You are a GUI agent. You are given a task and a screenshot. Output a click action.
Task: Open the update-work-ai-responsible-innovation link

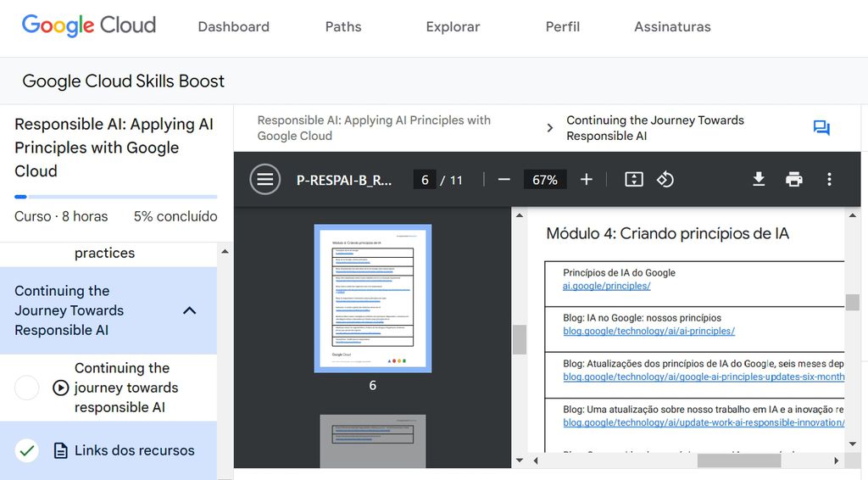tap(704, 422)
